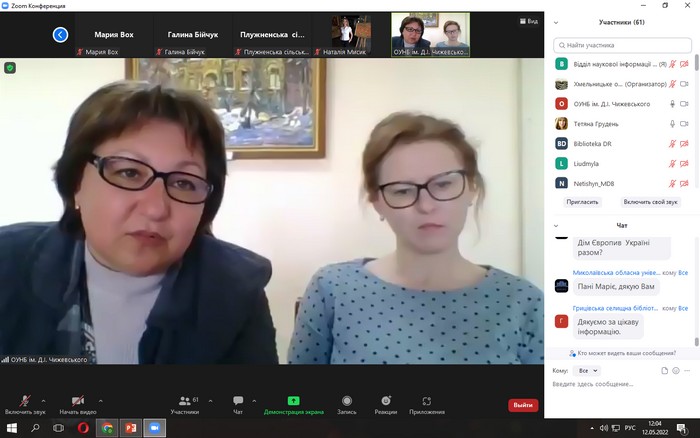Viewport: 700px width, 438px height.
Task: Select Галина Бійчук video tile
Action: tap(193, 35)
